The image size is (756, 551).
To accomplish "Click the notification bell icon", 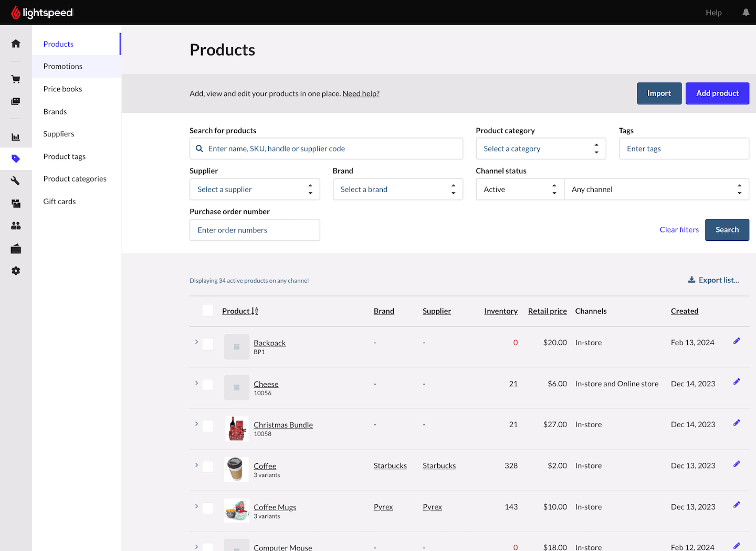I will click(x=745, y=13).
